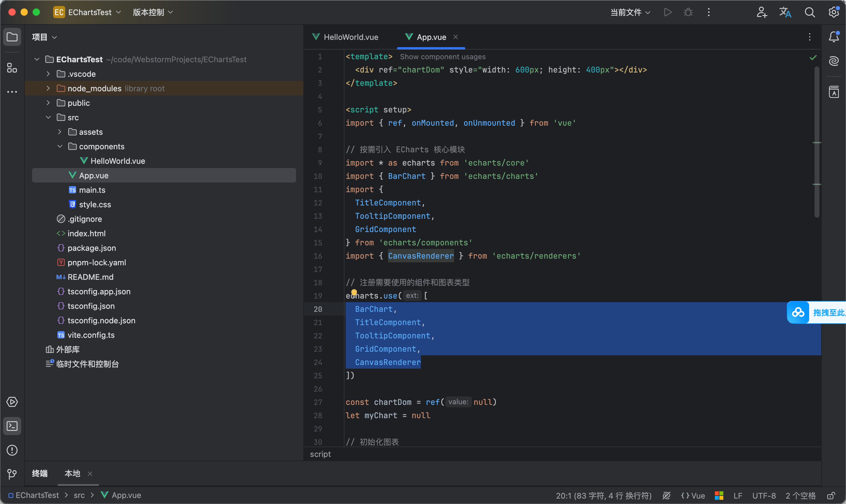Open the Structure tool window icon
This screenshot has width=846, height=504.
tap(12, 68)
